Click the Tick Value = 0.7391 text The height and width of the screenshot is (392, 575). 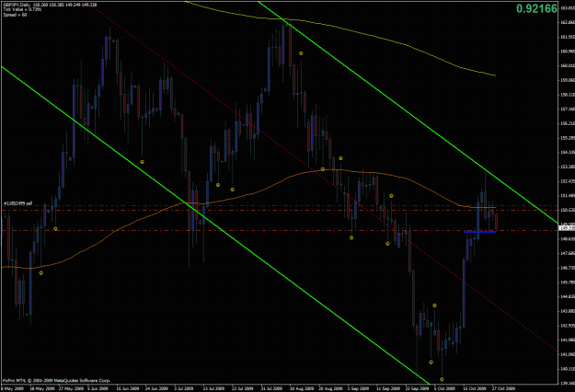click(22, 9)
